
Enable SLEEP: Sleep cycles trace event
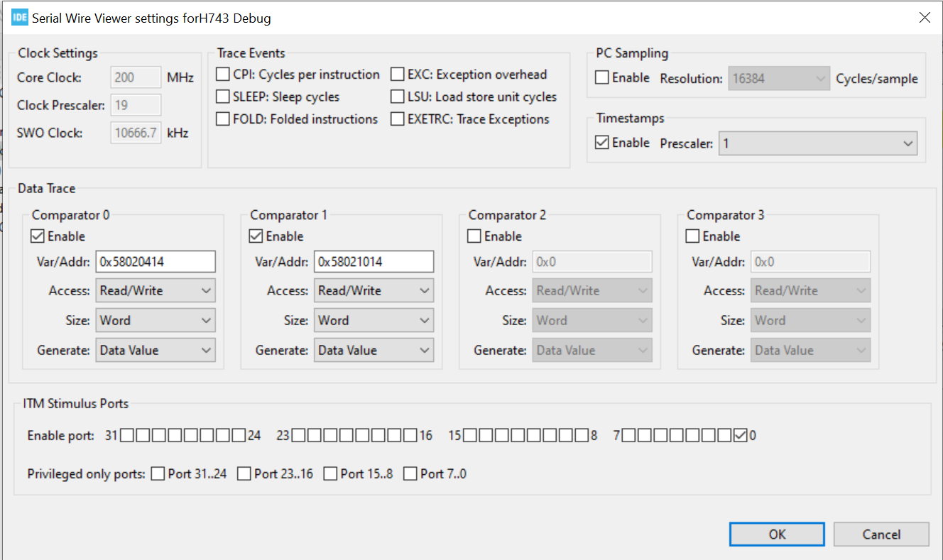[224, 97]
